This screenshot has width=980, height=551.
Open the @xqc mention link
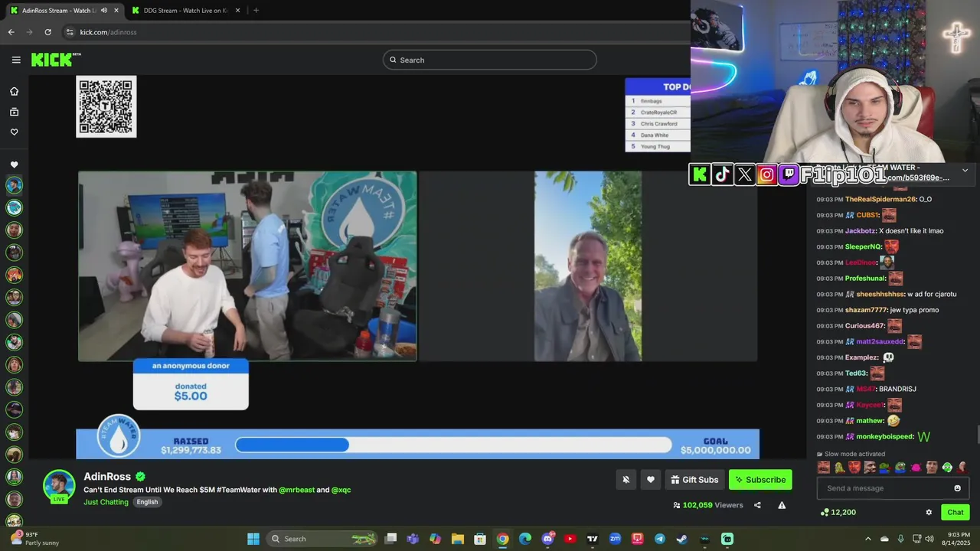pos(341,490)
